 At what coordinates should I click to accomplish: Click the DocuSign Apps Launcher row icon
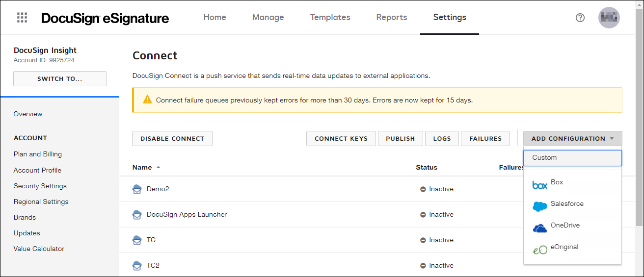point(137,215)
